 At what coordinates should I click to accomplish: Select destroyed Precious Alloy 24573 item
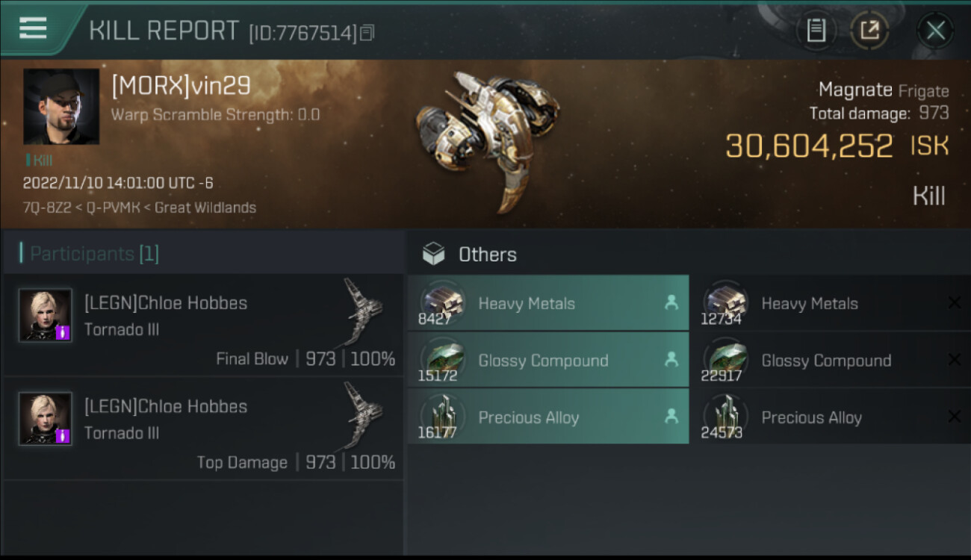(831, 416)
